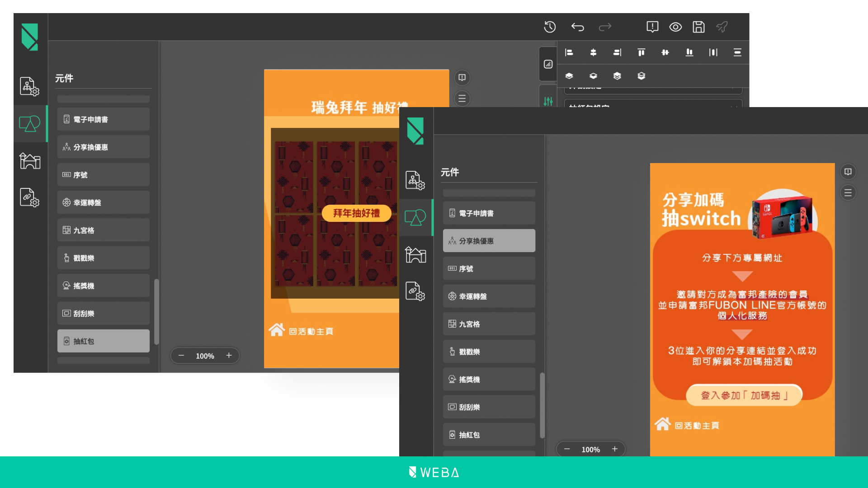Open the scene templates tab in left sidebar

30,160
